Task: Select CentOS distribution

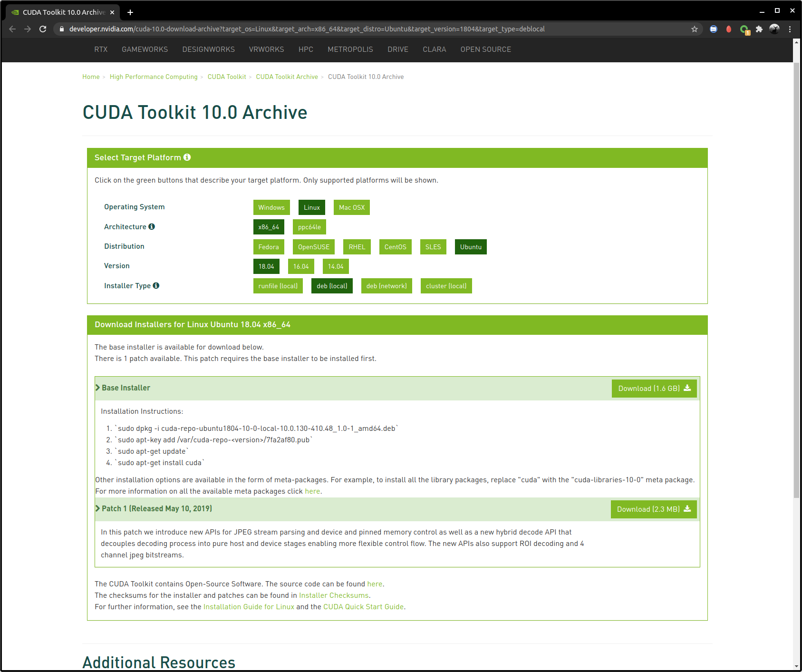Action: pyautogui.click(x=396, y=247)
